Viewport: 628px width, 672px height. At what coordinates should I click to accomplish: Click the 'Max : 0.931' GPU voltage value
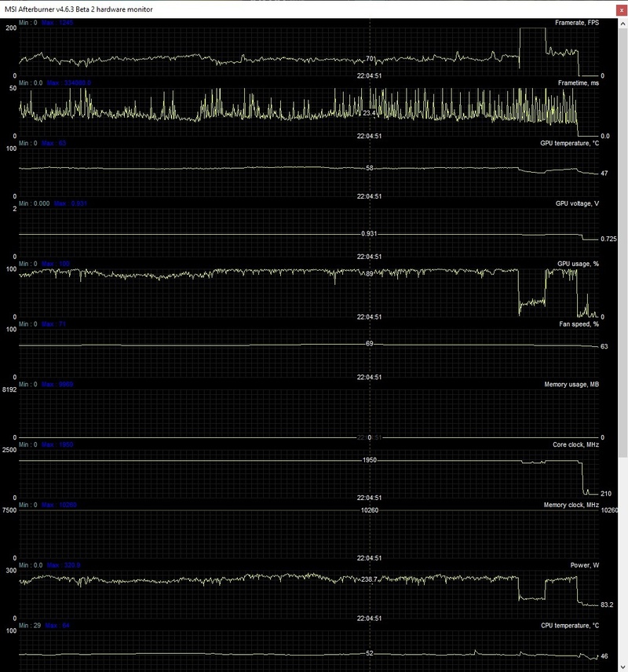pyautogui.click(x=71, y=203)
